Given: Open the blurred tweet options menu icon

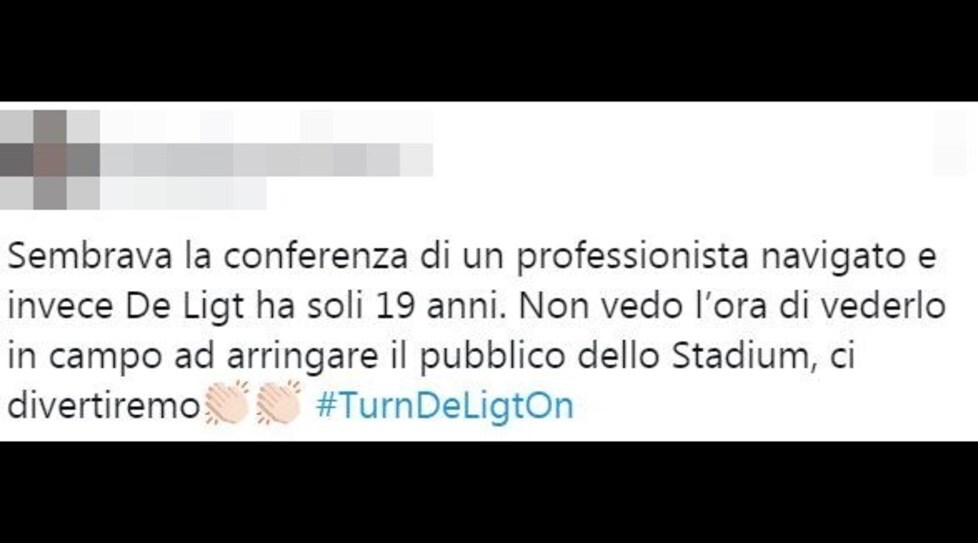Looking at the screenshot, I should (955, 143).
